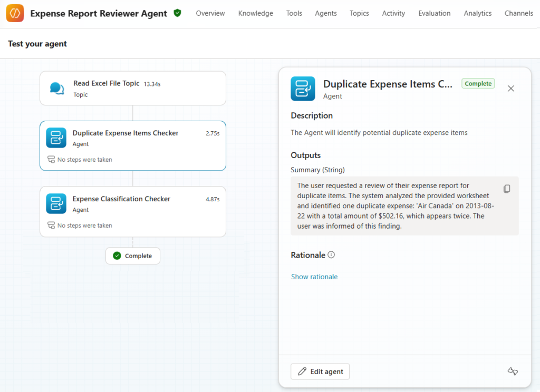Open the Overview section

(210, 13)
